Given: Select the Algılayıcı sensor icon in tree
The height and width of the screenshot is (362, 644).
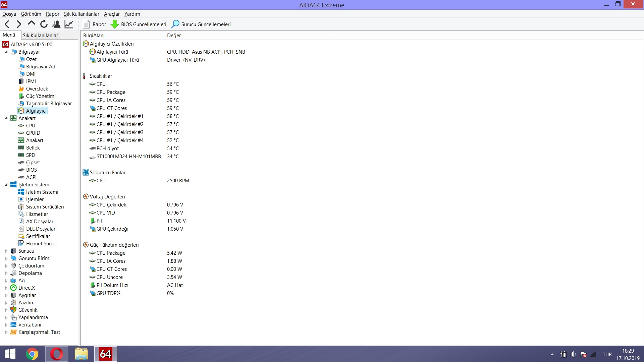Looking at the screenshot, I should tap(21, 111).
